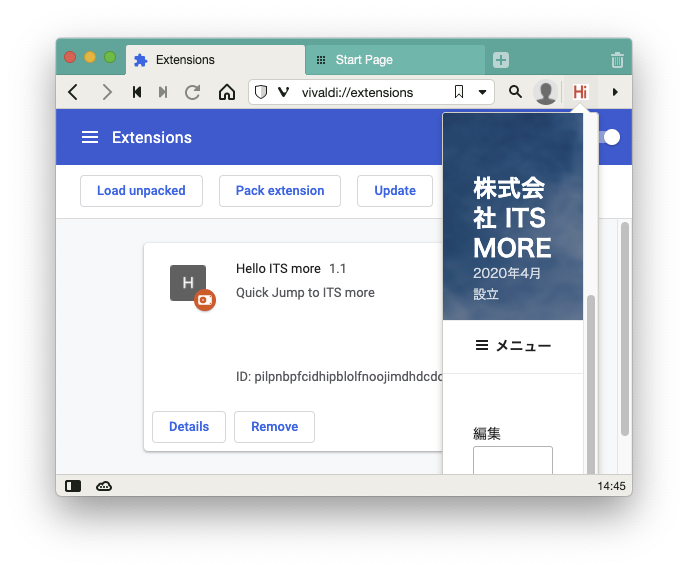Toggle the Developer mode switch

coord(610,137)
